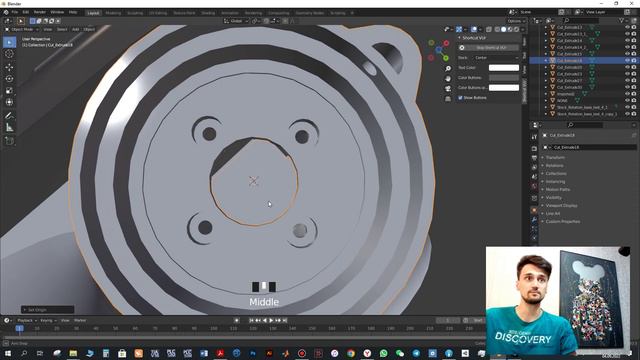The image size is (640, 360).
Task: Select the Select Box tool
Action: tap(9, 42)
